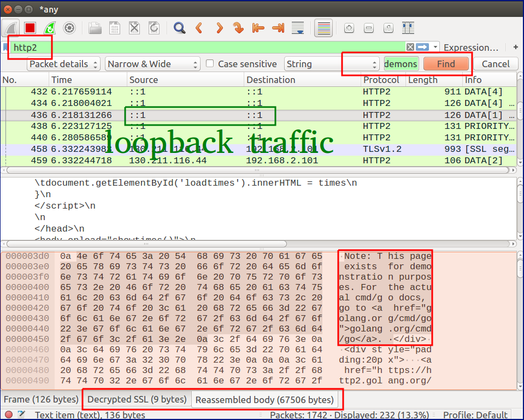The height and width of the screenshot is (420, 524).
Task: Switch to the Reassembled body tab
Action: coord(266,400)
